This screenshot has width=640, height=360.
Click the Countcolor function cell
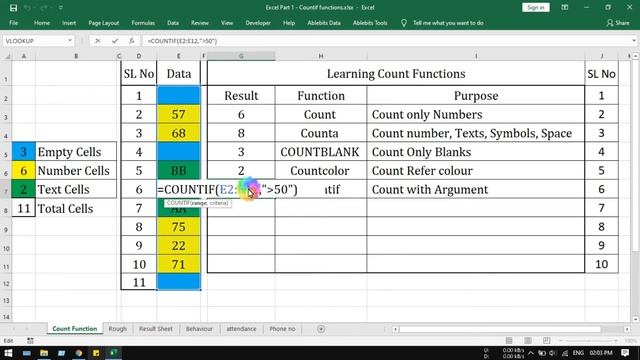pos(320,171)
